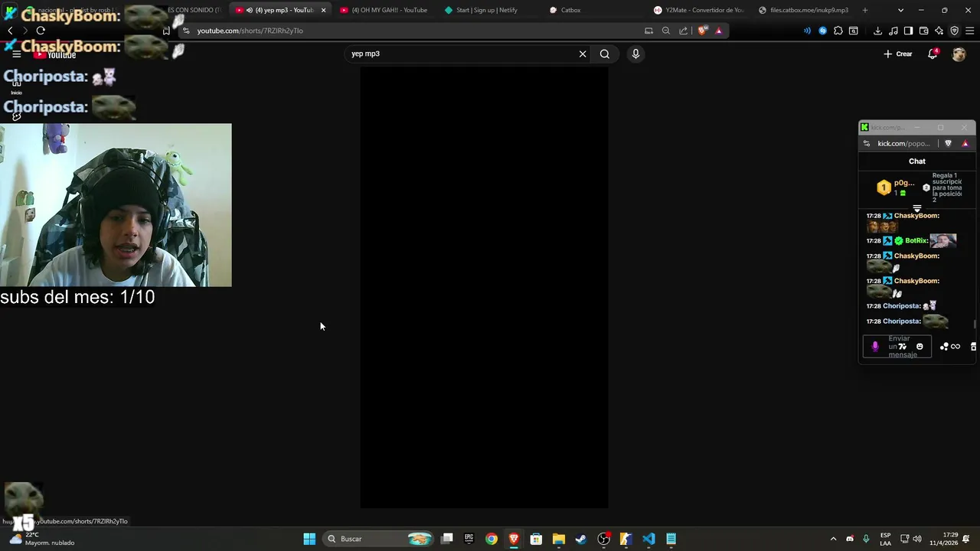
Task: Open OBS Studio from the taskbar
Action: pyautogui.click(x=604, y=539)
